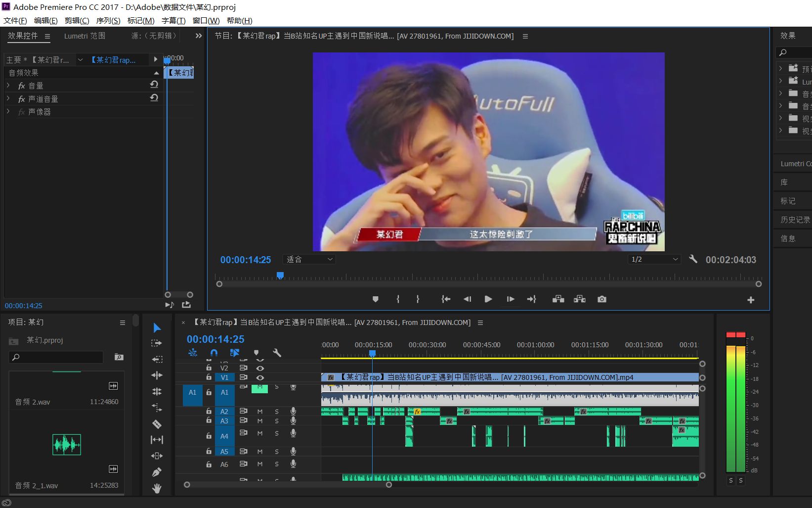Open the 序列(S) menu
This screenshot has height=508, width=812.
tap(108, 20)
